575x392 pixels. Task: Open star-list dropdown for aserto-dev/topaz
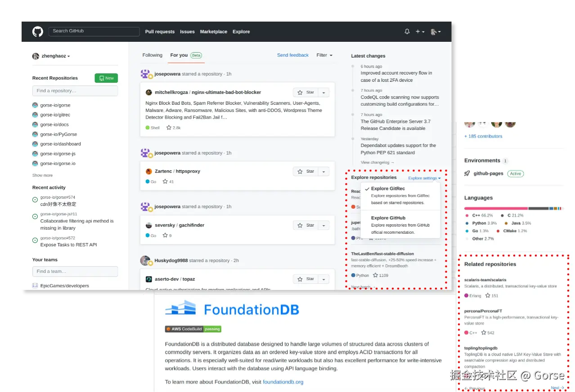pos(324,279)
